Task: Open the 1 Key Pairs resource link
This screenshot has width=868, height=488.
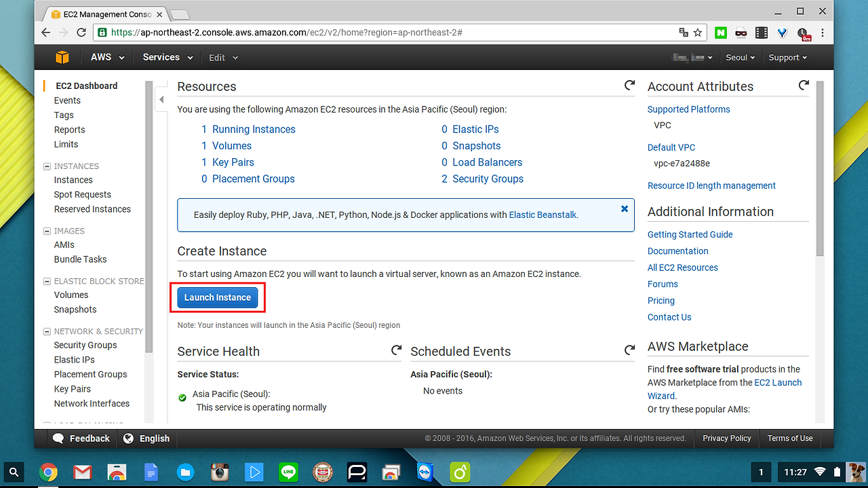Action: click(x=228, y=162)
